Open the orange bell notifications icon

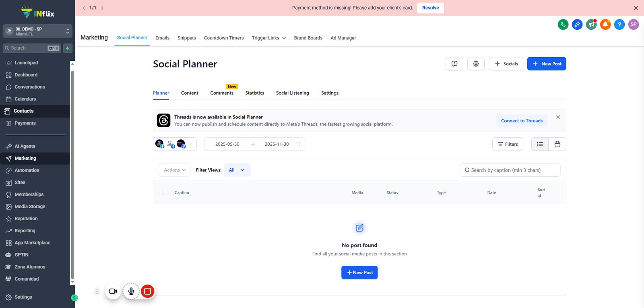point(605,25)
